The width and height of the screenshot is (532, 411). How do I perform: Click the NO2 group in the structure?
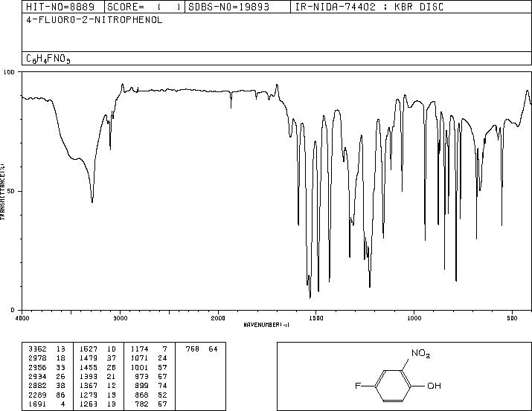pos(420,353)
